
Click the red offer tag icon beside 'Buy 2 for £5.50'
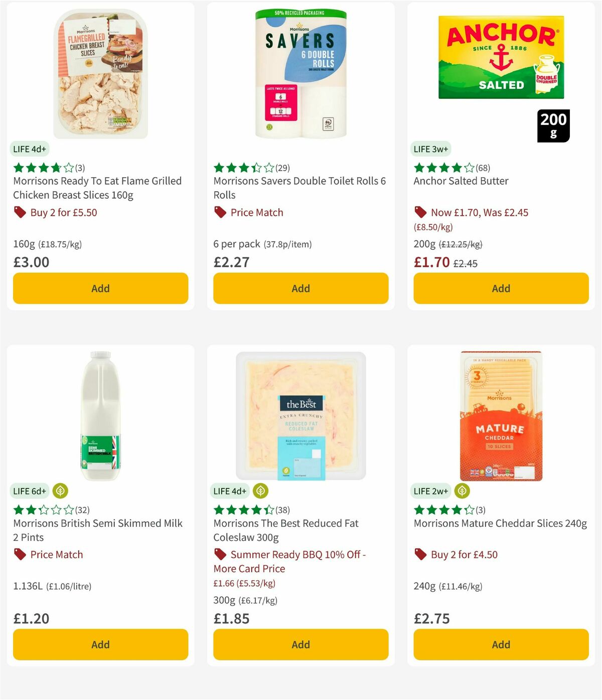pos(19,212)
